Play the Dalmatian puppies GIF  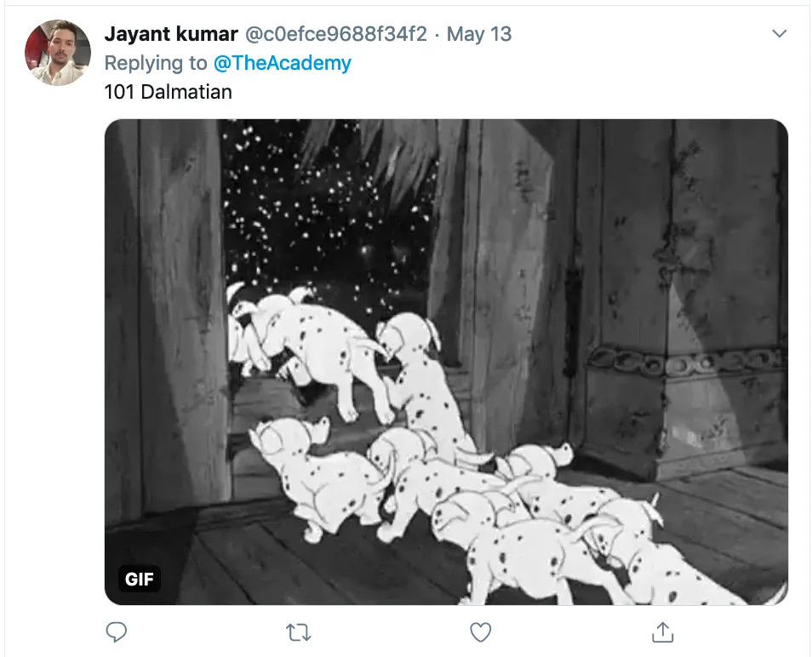point(446,362)
